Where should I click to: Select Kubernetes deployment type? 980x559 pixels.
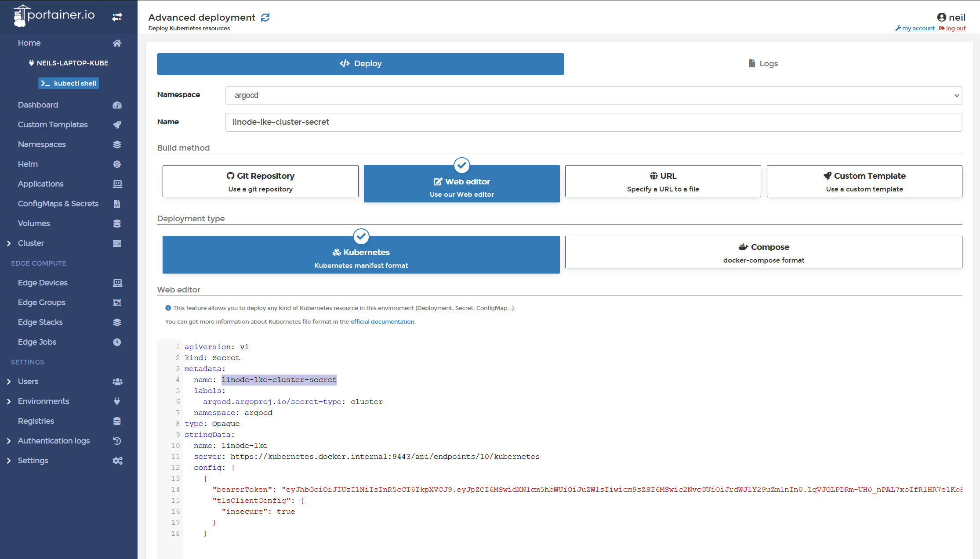[x=361, y=255]
